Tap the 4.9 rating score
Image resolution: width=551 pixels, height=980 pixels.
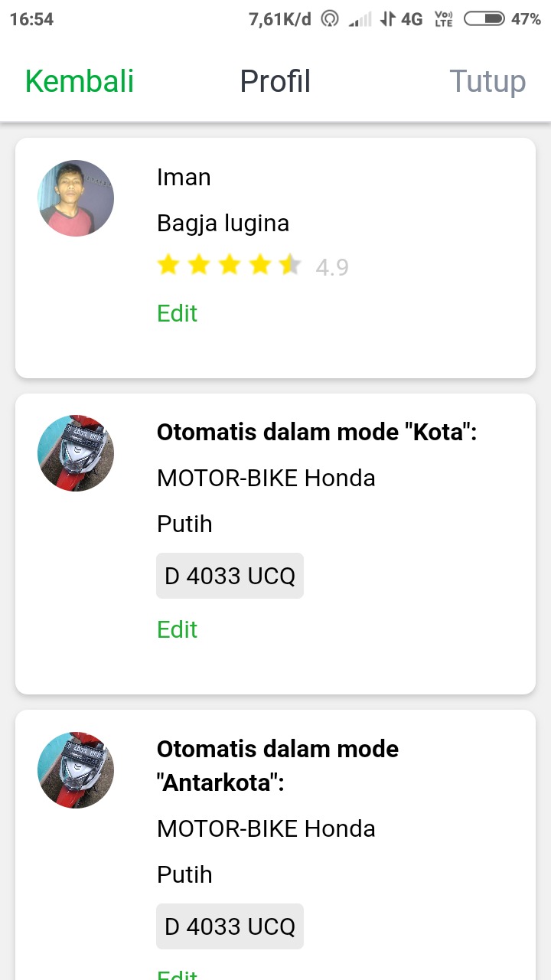pyautogui.click(x=332, y=267)
